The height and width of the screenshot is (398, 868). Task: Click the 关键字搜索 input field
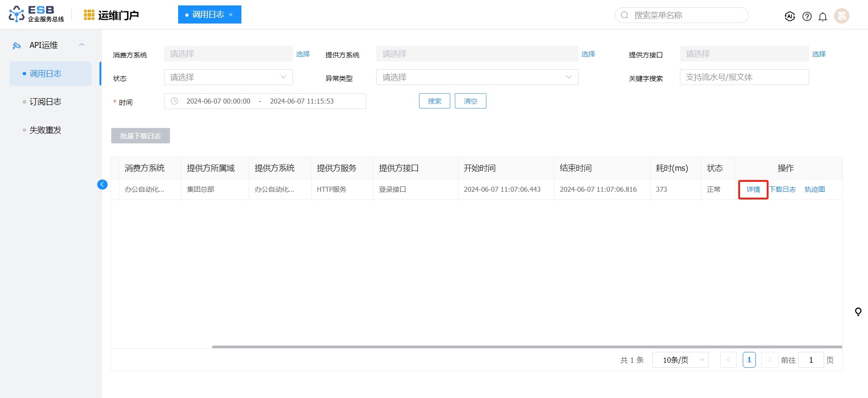pyautogui.click(x=744, y=77)
